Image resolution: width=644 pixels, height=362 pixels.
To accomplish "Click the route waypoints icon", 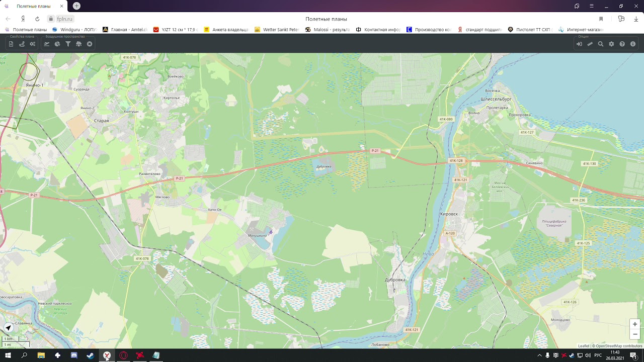I will tap(22, 44).
